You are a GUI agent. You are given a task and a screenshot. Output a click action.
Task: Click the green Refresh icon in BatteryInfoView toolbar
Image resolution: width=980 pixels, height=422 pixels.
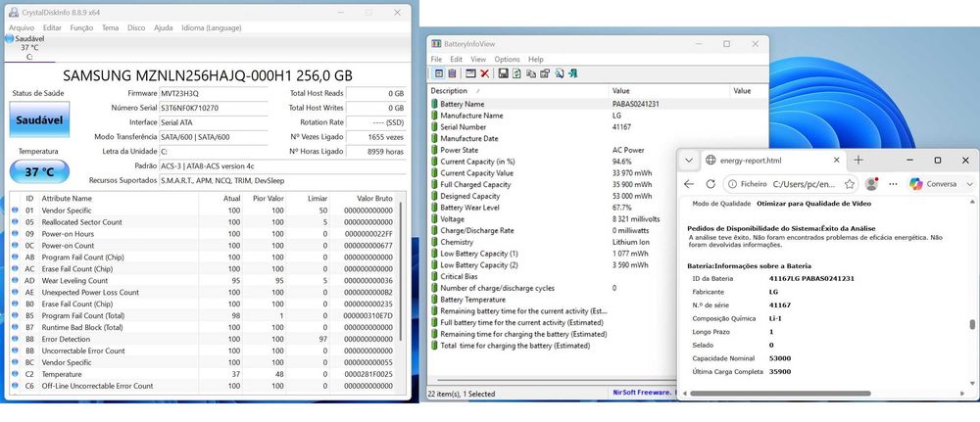[x=516, y=73]
